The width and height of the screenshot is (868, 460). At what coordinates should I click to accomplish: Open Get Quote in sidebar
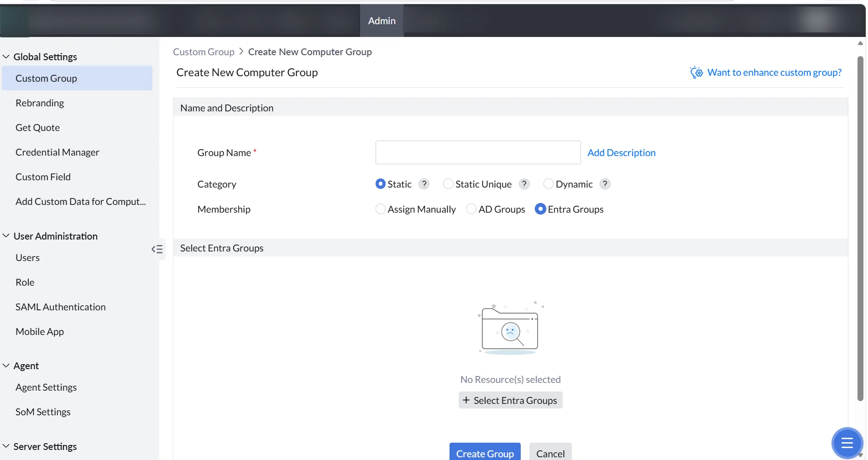(38, 127)
